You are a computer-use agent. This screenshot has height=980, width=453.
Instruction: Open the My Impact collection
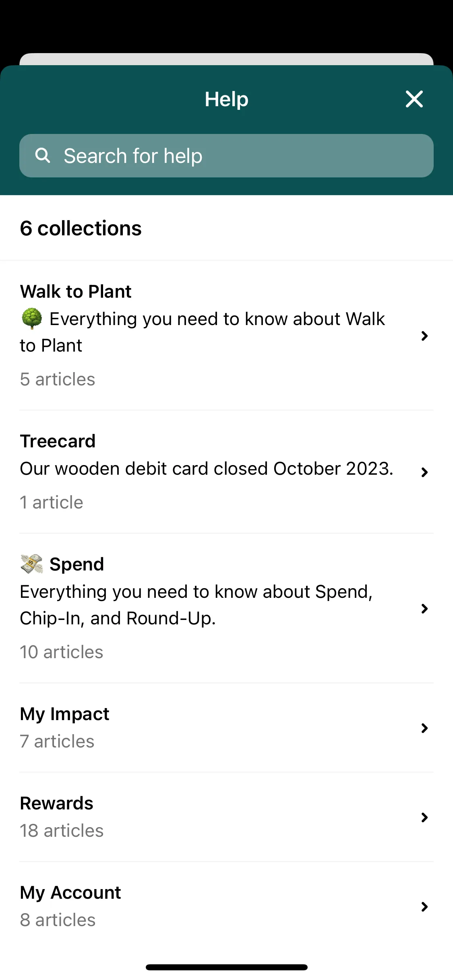click(226, 728)
